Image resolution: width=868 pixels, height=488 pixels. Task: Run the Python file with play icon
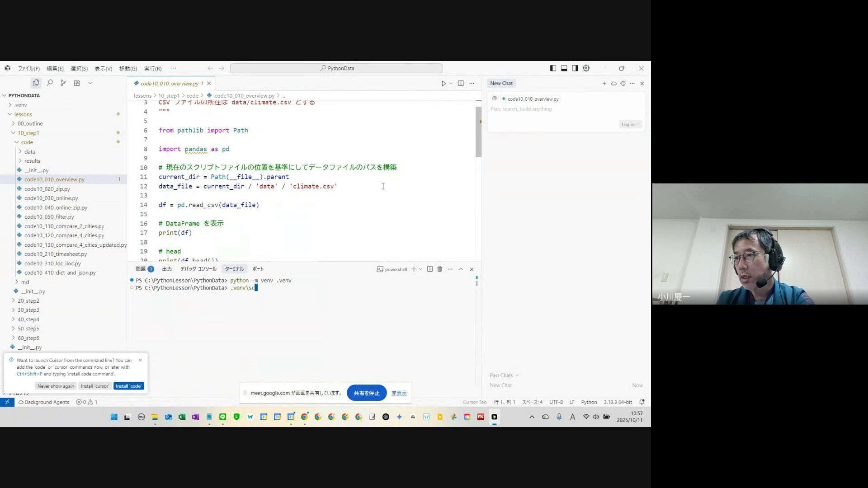(x=443, y=84)
